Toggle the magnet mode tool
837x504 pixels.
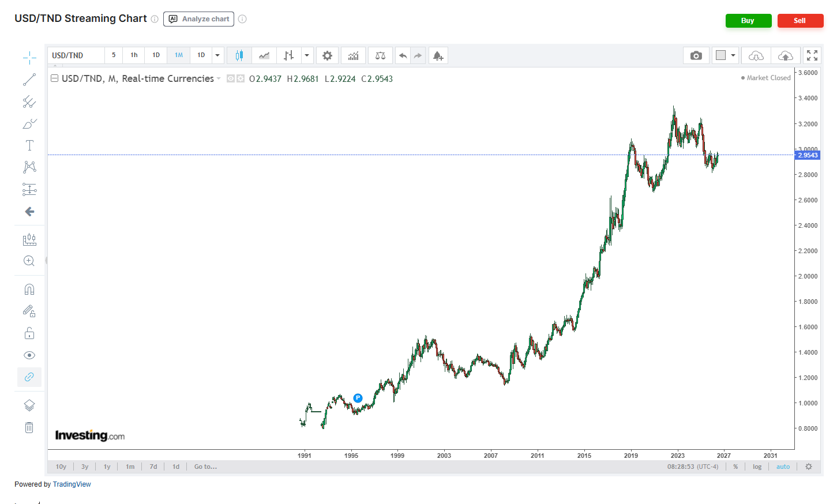pyautogui.click(x=29, y=289)
